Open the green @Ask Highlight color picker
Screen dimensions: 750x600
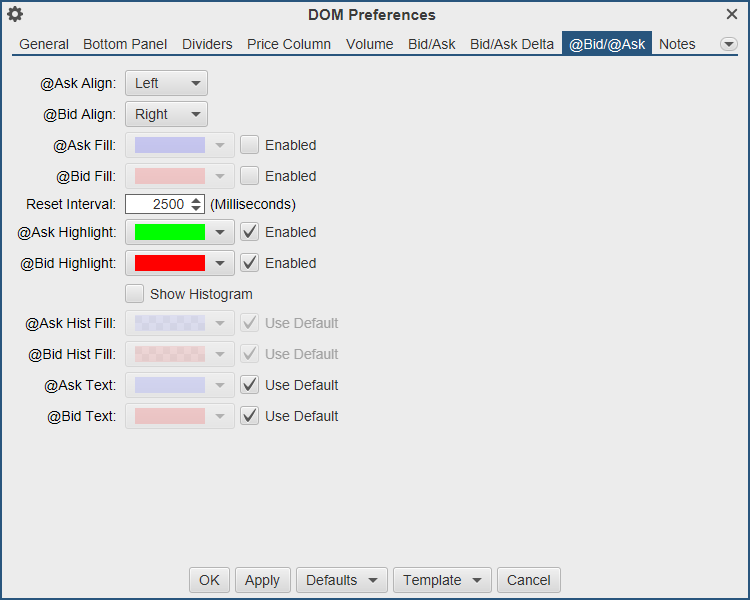[180, 232]
